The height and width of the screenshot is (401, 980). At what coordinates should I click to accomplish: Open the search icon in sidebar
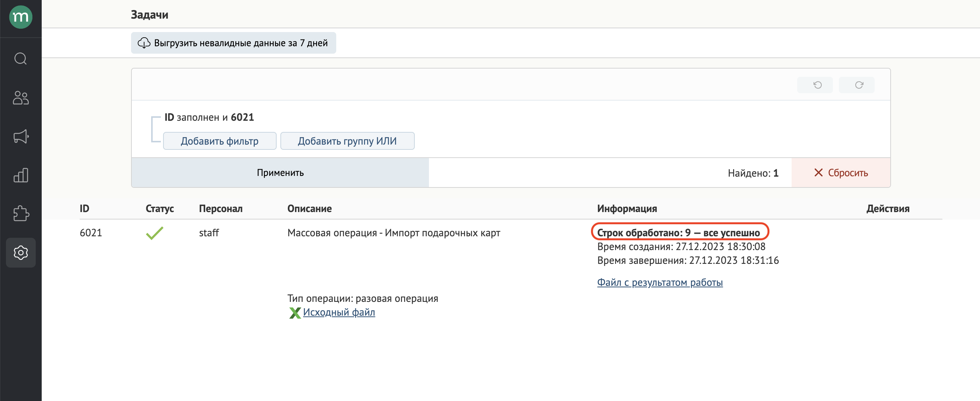click(x=20, y=59)
